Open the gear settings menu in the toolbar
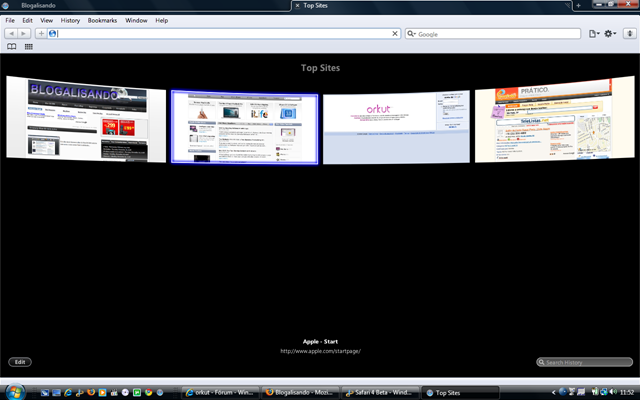The image size is (640, 400). point(610,34)
